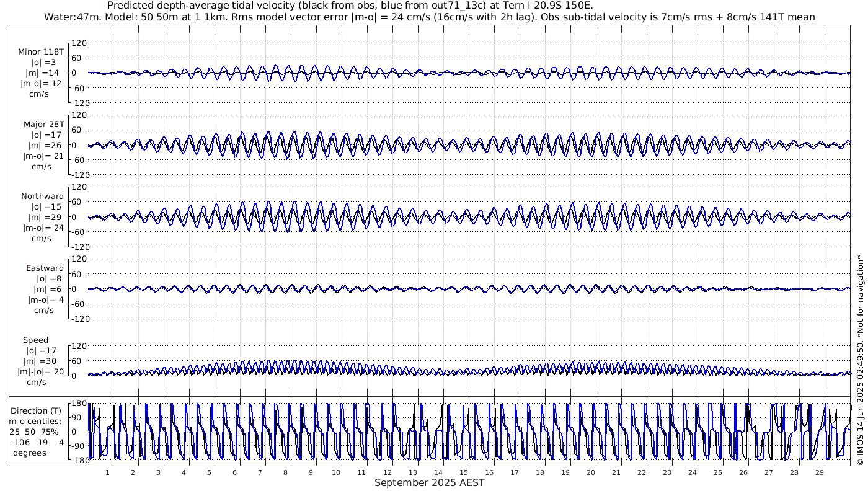Pick the -60 tick of the Eastward panel
This screenshot has width=868, height=496.
coord(79,304)
